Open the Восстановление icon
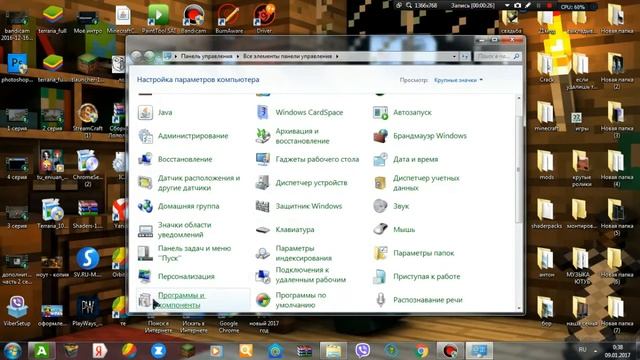The height and width of the screenshot is (360, 640). [x=145, y=159]
